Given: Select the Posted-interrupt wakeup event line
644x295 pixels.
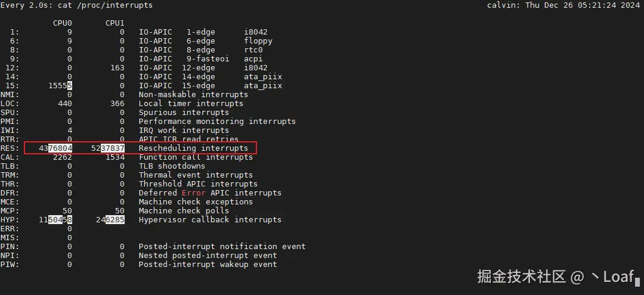Looking at the screenshot, I should coord(208,265).
